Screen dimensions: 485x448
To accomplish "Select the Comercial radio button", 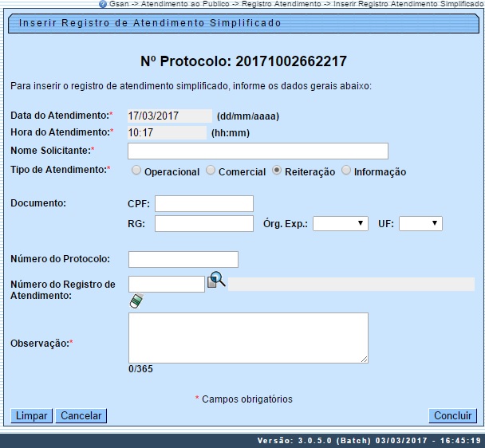I will coord(211,170).
